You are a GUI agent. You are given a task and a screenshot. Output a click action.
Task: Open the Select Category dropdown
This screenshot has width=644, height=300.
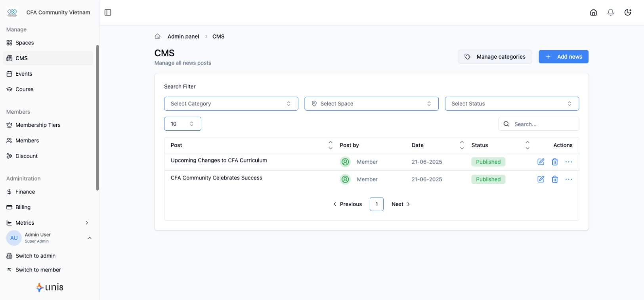click(231, 103)
